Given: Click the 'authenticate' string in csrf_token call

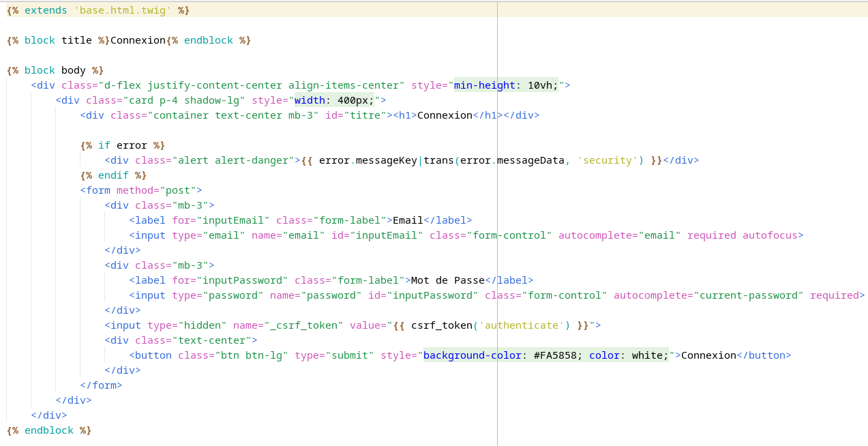Looking at the screenshot, I should (524, 325).
